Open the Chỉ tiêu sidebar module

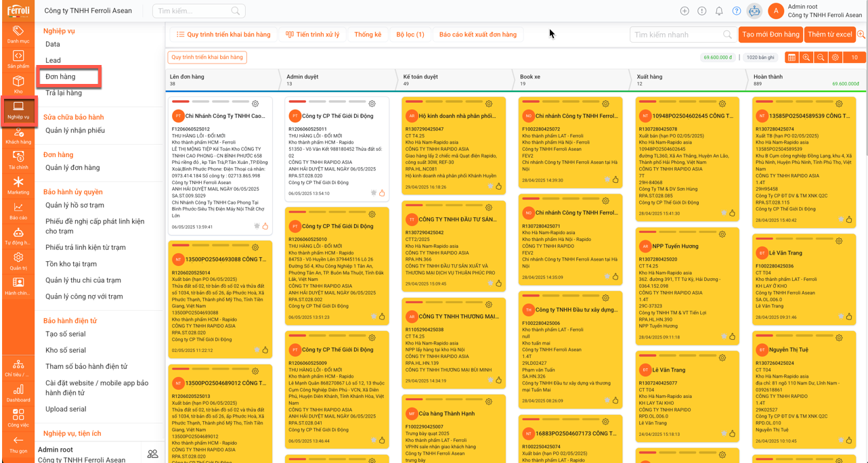coord(18,368)
